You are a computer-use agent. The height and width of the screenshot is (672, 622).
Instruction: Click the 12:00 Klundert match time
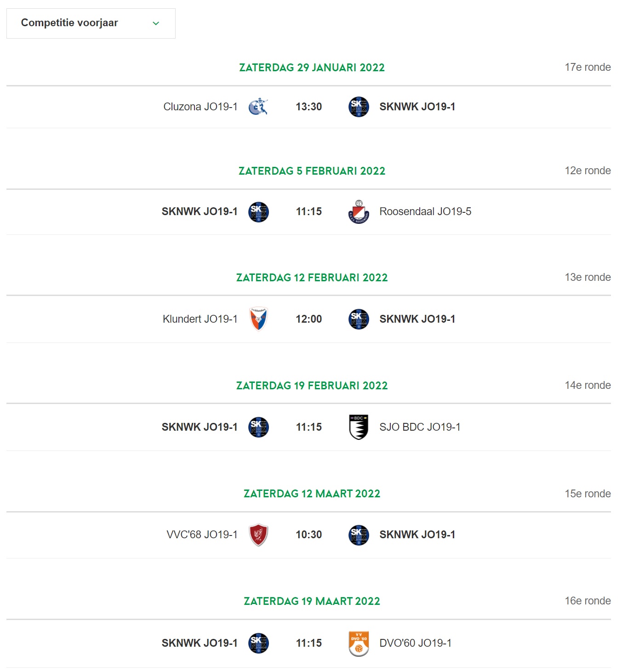click(309, 319)
